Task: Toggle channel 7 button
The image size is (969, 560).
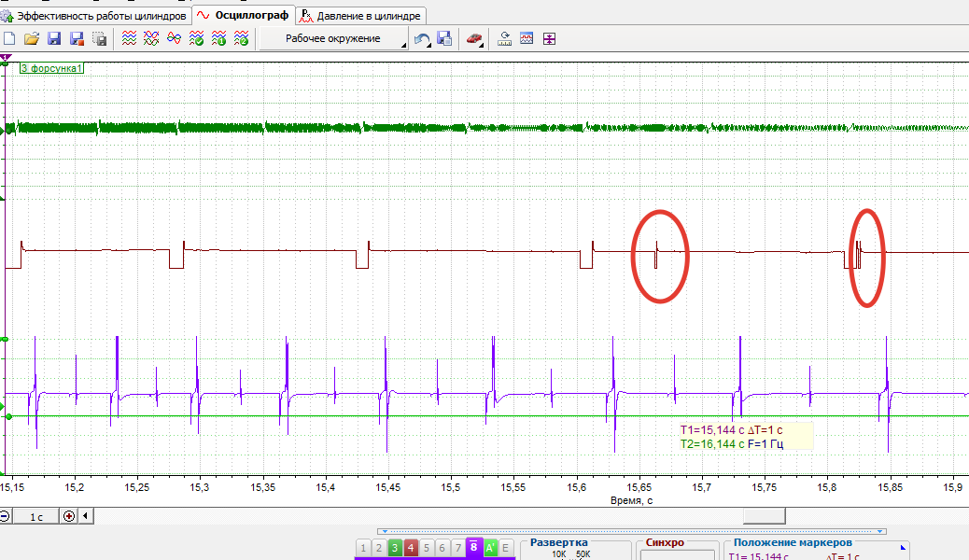Action: pos(458,548)
